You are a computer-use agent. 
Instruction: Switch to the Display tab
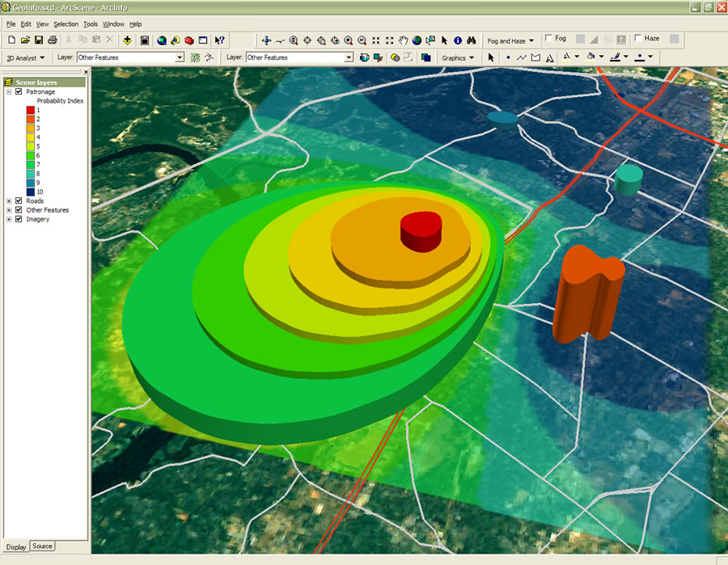click(16, 547)
